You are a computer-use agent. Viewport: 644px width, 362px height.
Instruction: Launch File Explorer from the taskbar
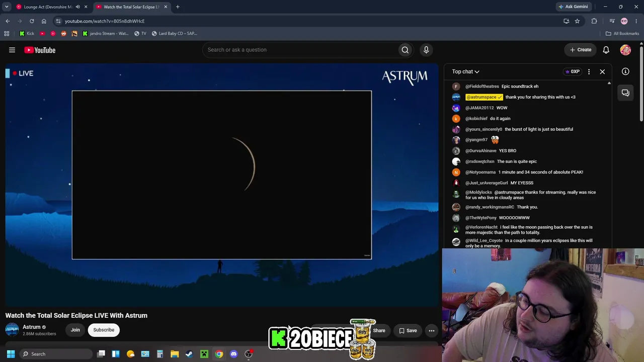coord(175,354)
